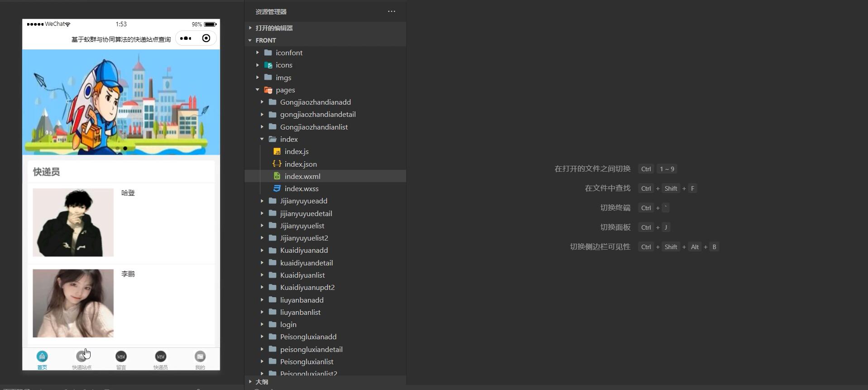Collapse the pages folder arrow
Viewport: 868px width, 390px height.
coord(257,90)
